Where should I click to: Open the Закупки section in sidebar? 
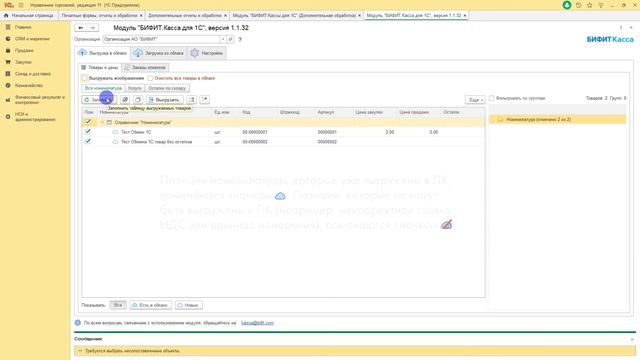click(23, 62)
